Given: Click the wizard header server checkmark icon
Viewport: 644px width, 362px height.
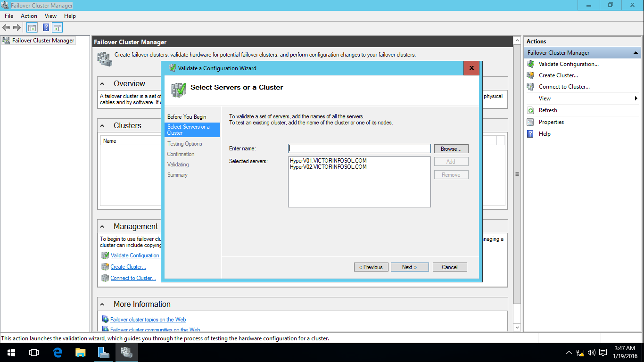Looking at the screenshot, I should [179, 89].
